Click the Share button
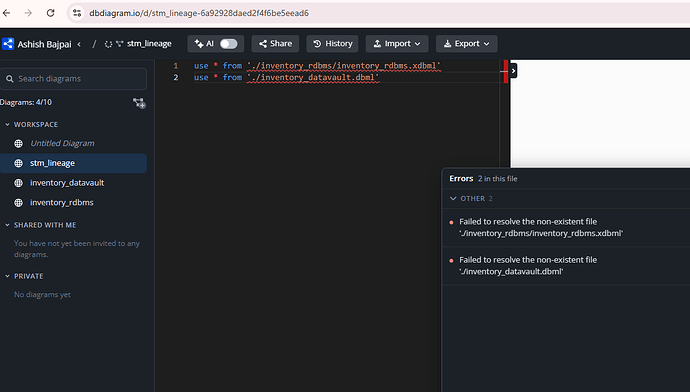690x392 pixels. click(x=275, y=44)
